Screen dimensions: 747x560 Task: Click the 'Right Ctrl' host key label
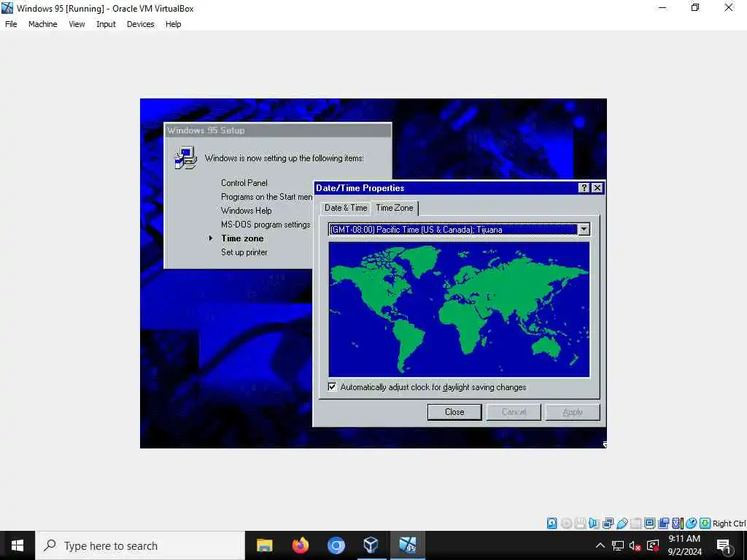point(729,524)
